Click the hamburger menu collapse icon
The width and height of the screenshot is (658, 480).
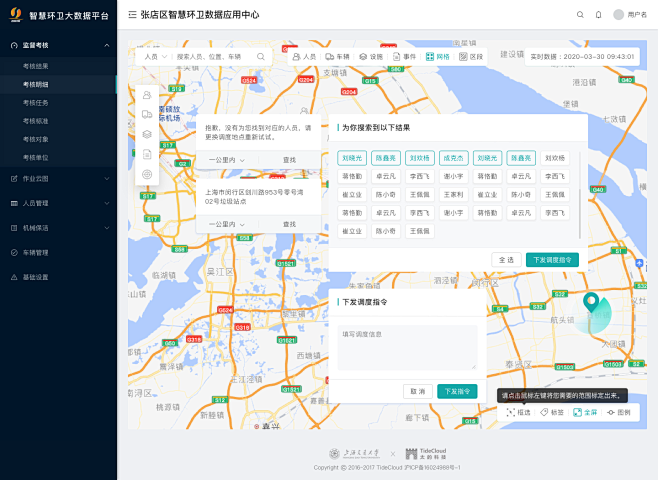pyautogui.click(x=132, y=15)
